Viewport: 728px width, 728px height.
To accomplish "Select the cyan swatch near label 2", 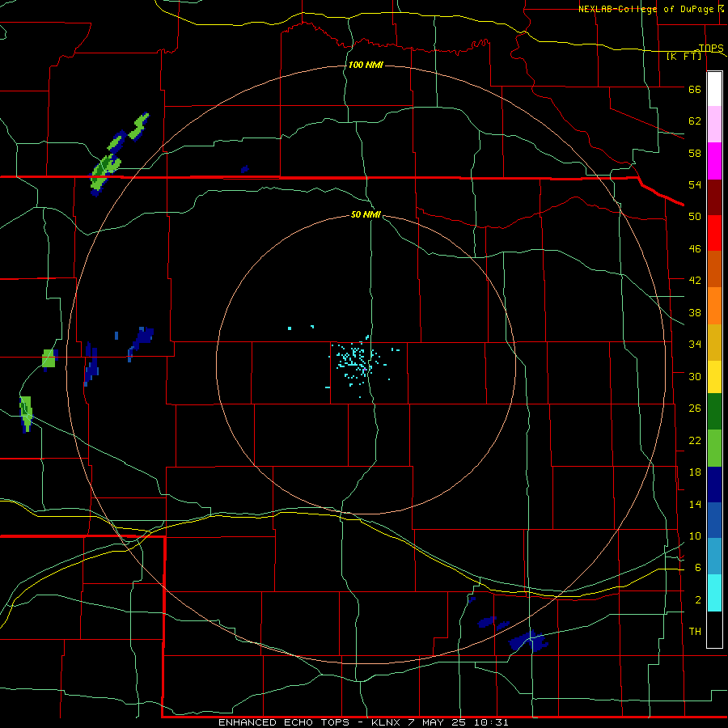I will [714, 593].
